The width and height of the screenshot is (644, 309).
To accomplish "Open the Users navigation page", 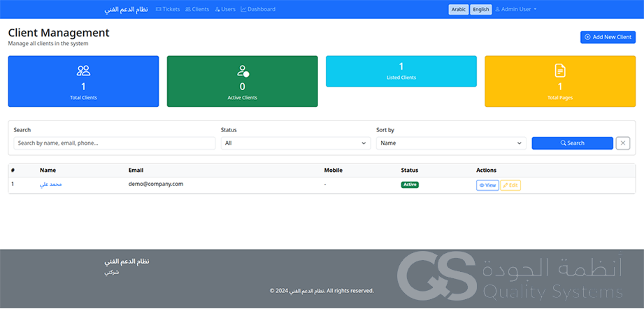I will pyautogui.click(x=224, y=9).
